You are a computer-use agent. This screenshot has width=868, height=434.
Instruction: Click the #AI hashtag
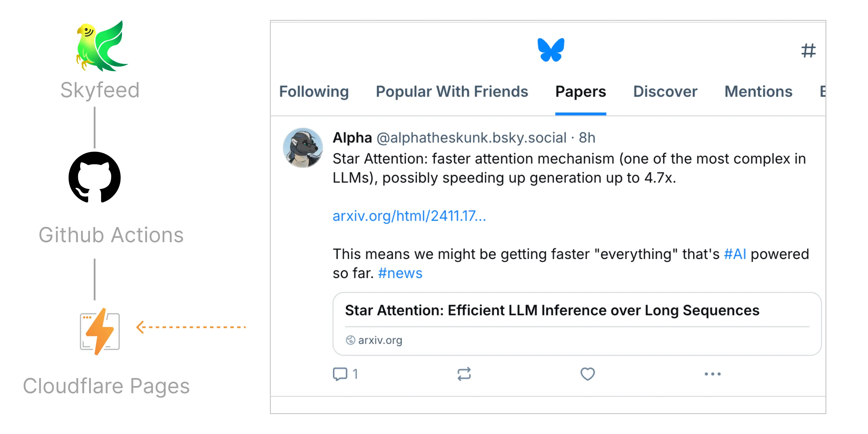735,254
